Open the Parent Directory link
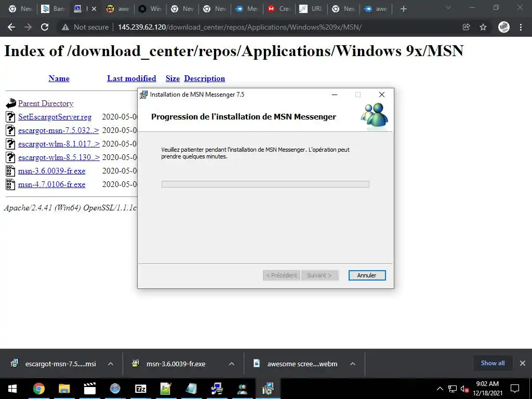The height and width of the screenshot is (399, 532). (46, 103)
